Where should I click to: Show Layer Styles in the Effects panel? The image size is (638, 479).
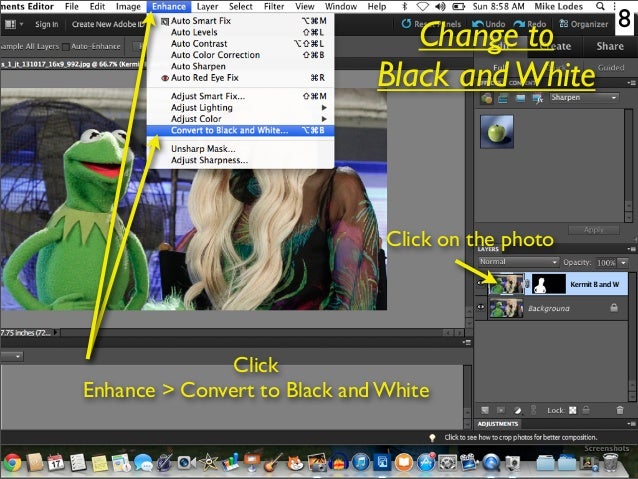pyautogui.click(x=503, y=98)
